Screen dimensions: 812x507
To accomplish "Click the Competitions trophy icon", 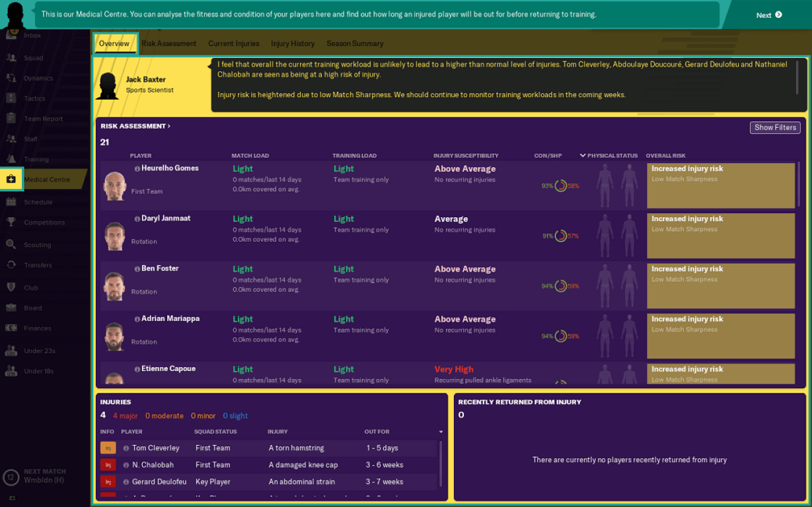I will coord(11,222).
